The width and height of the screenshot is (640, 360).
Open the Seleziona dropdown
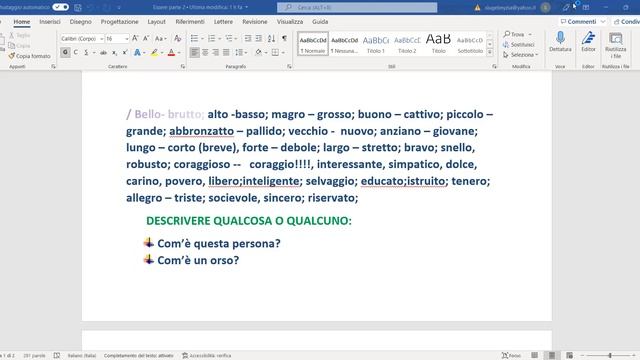521,55
